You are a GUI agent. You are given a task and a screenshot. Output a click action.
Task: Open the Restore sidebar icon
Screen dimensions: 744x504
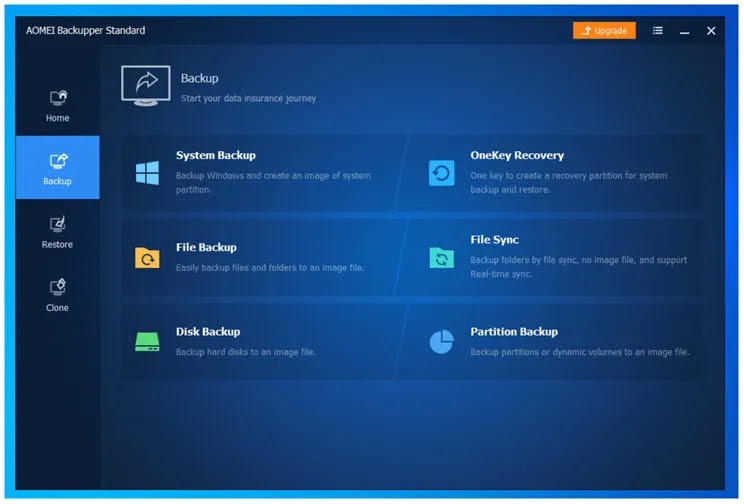pyautogui.click(x=58, y=224)
